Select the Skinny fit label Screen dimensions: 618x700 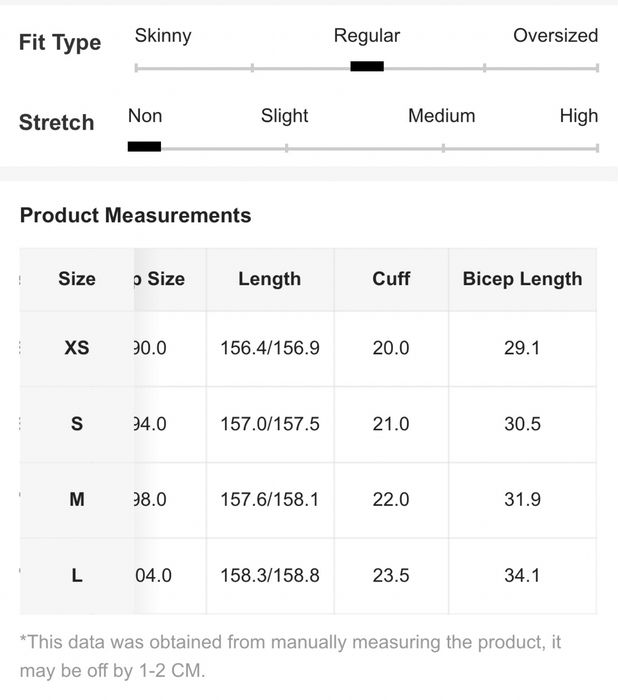point(163,36)
